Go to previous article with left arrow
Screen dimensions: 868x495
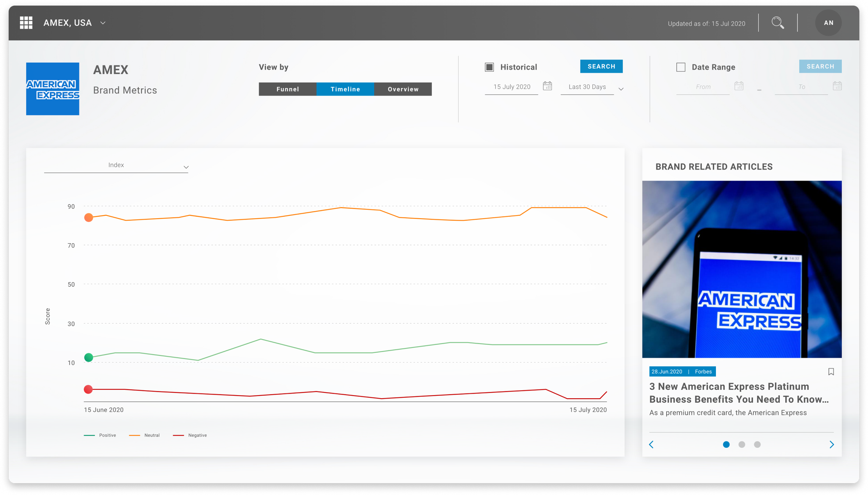click(x=651, y=444)
